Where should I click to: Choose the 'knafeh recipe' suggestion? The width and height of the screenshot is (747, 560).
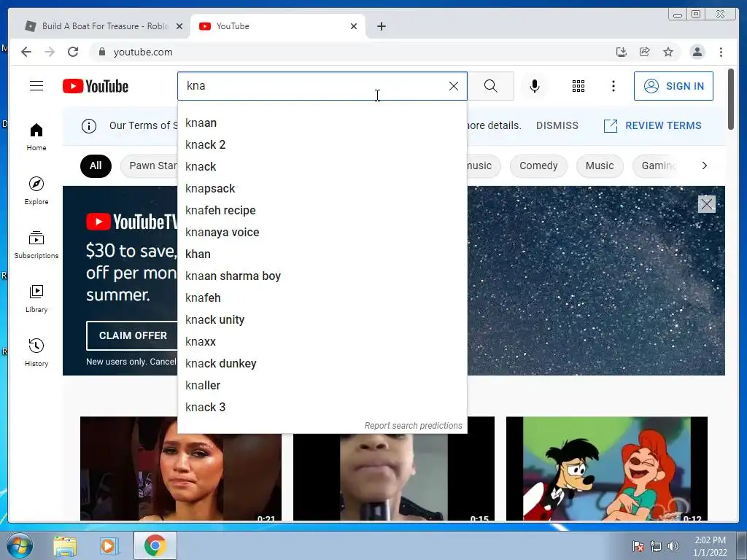pyautogui.click(x=322, y=211)
